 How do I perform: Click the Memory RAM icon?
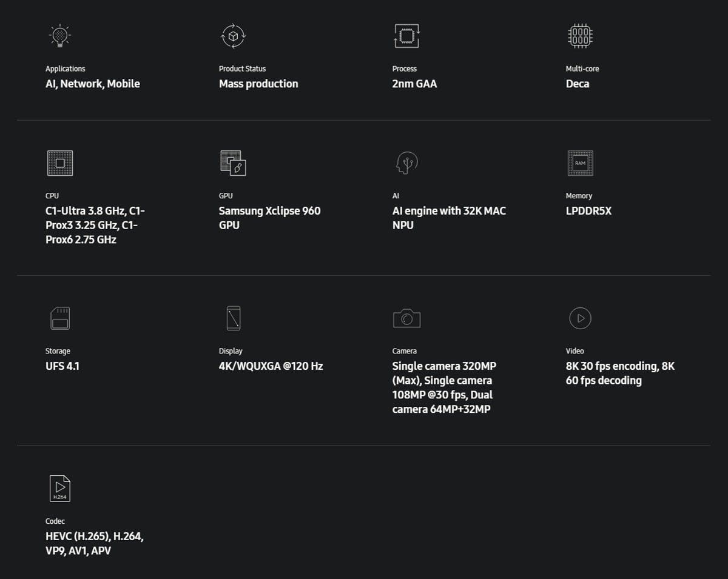tap(580, 163)
